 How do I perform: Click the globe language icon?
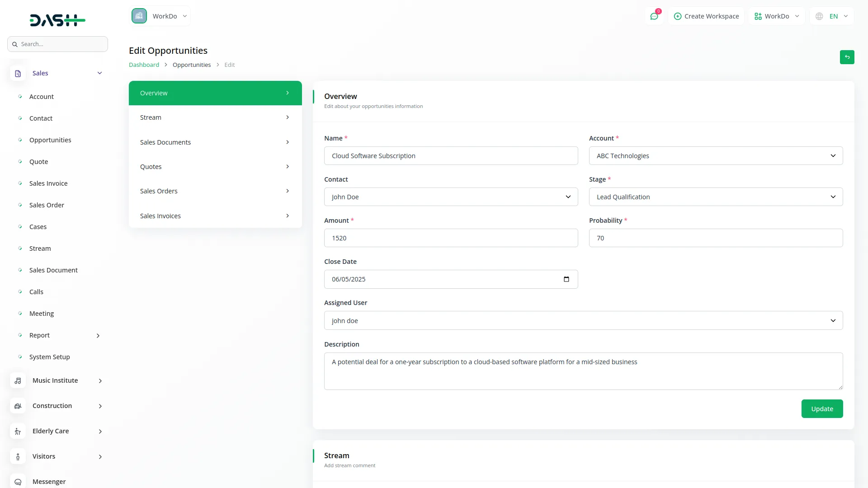click(x=819, y=16)
